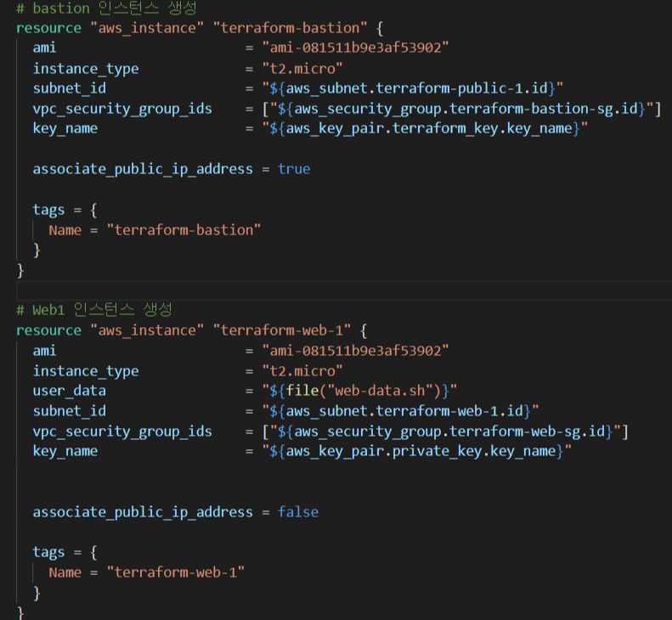This screenshot has height=620, width=672.
Task: Click the Name key in the bastion tags
Action: 65,230
